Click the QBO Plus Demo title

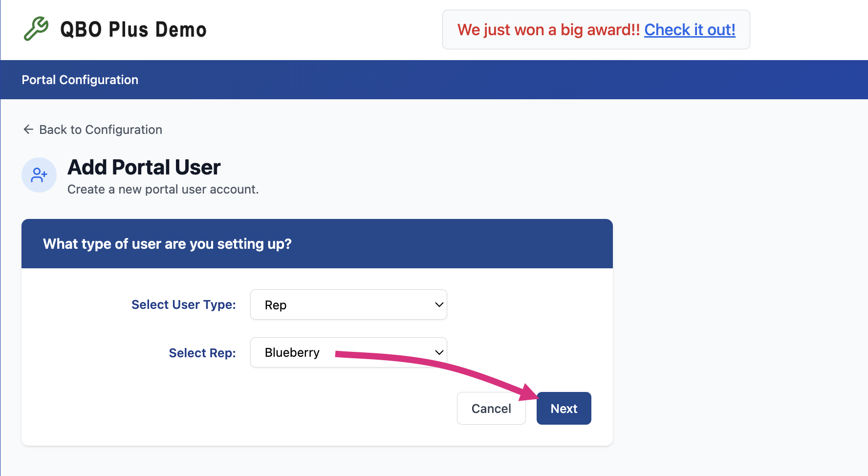[133, 30]
